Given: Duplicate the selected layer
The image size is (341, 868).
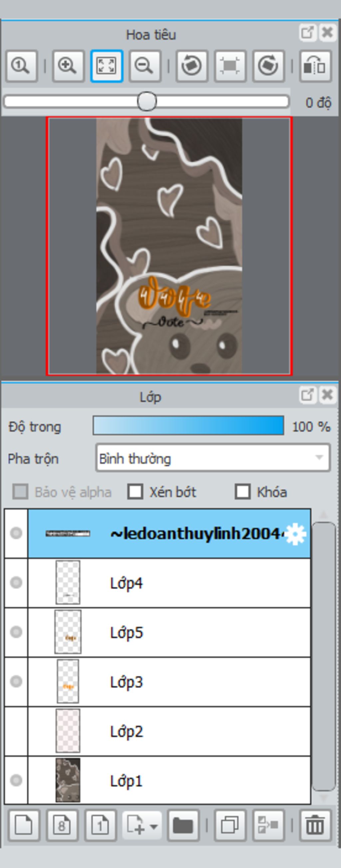Looking at the screenshot, I should (x=230, y=825).
